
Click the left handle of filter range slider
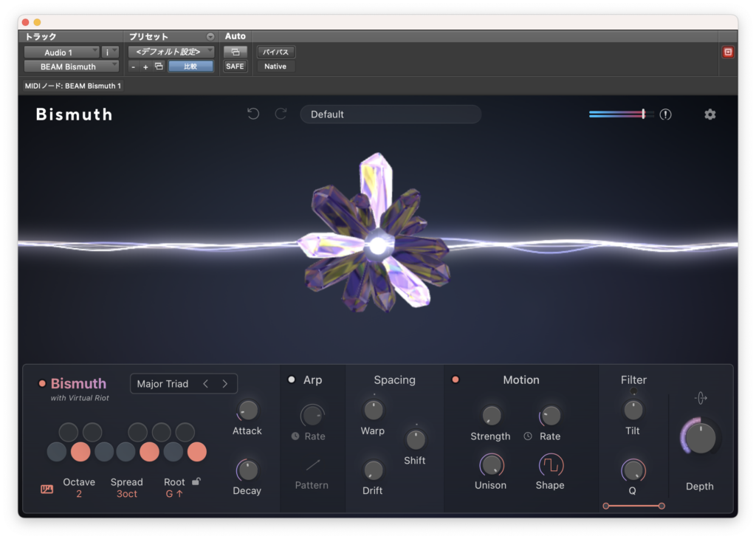[x=606, y=506]
